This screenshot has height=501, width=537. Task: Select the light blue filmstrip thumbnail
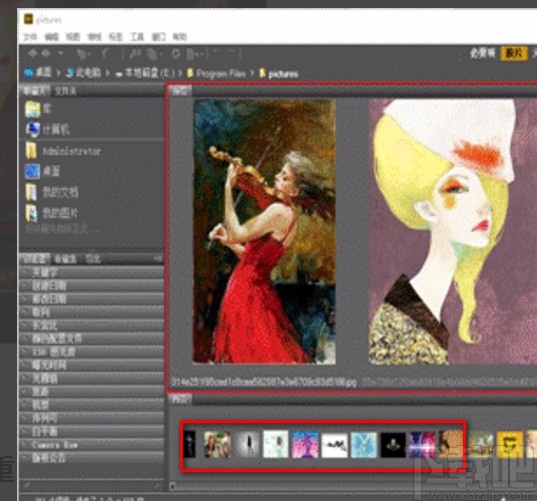(364, 444)
